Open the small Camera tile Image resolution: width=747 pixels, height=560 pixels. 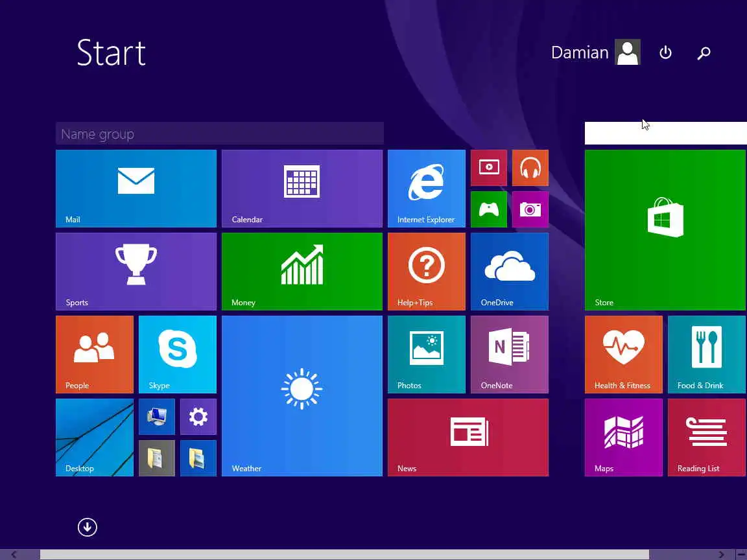pos(530,209)
